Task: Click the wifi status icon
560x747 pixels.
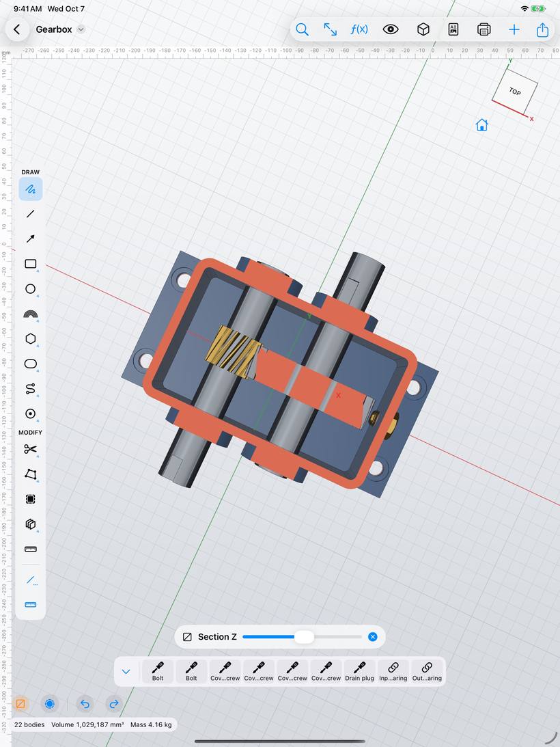Action: point(524,9)
